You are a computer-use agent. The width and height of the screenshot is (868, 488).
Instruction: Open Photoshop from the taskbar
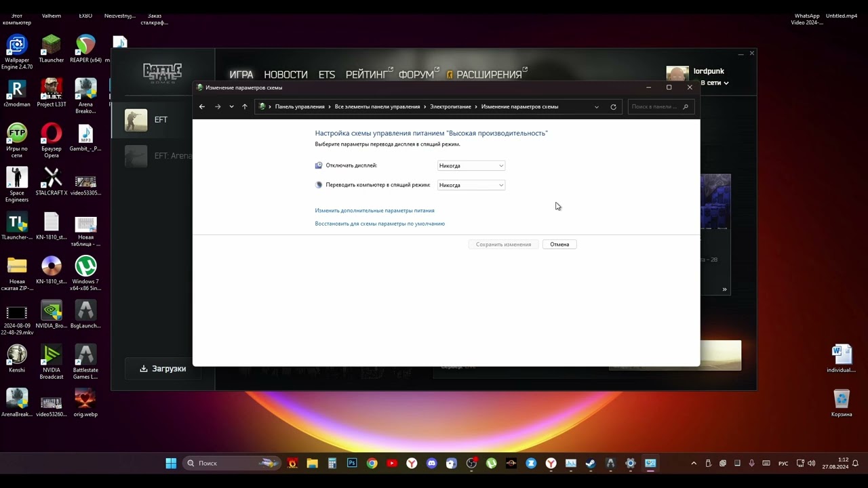pos(352,464)
